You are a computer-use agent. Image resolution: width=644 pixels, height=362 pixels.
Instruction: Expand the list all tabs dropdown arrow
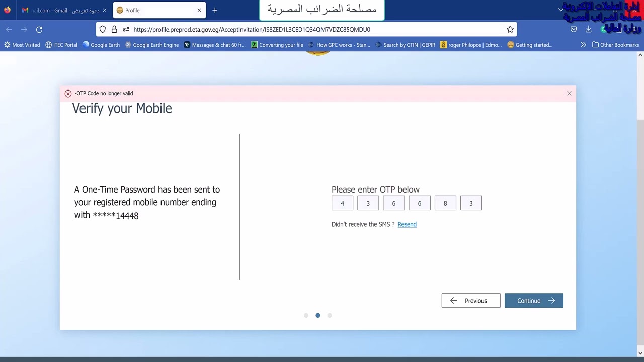(x=561, y=10)
